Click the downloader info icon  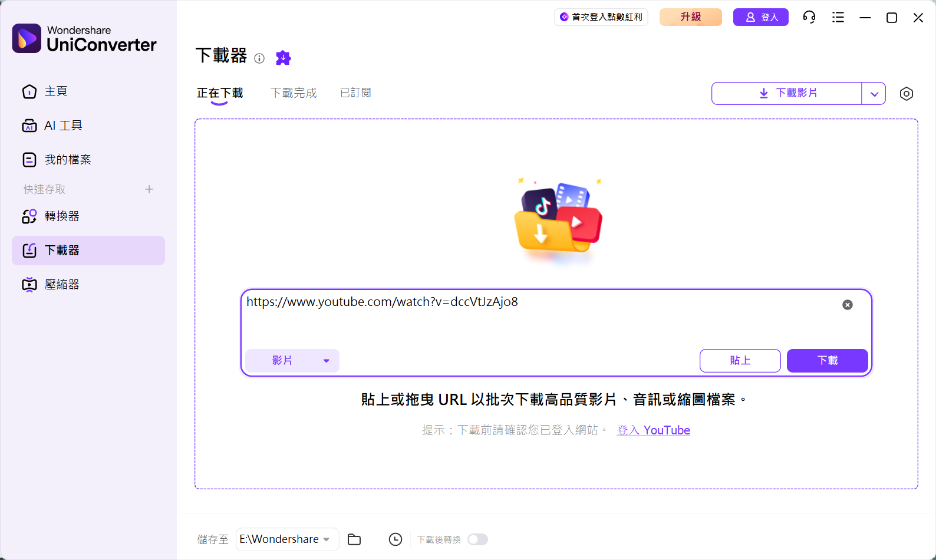click(x=259, y=58)
